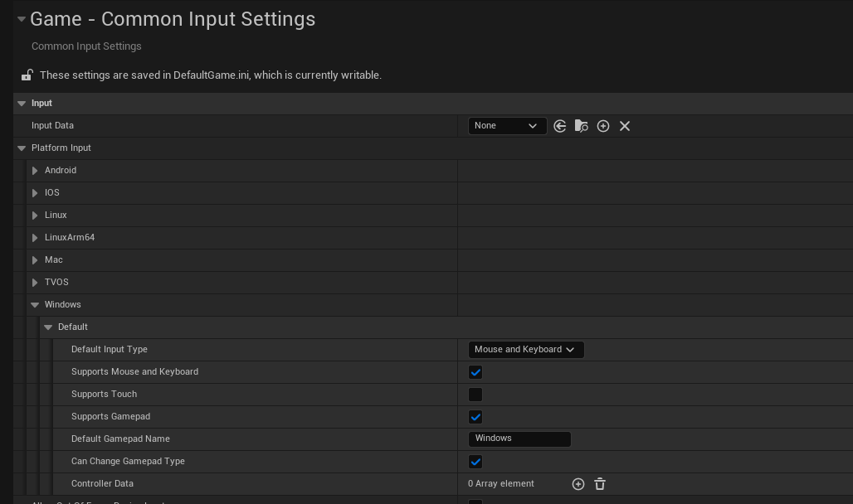This screenshot has width=853, height=504.
Task: Remove all Controller Data array elements
Action: pos(599,484)
